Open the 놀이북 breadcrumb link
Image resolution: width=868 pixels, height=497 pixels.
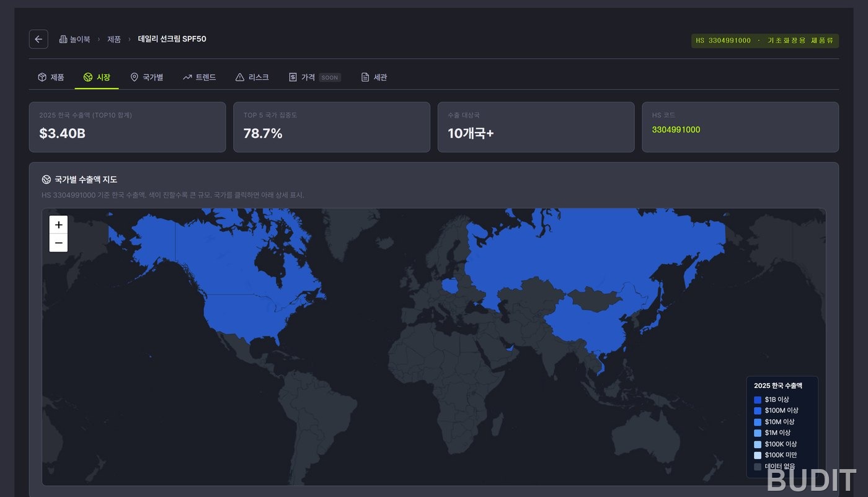pos(74,39)
